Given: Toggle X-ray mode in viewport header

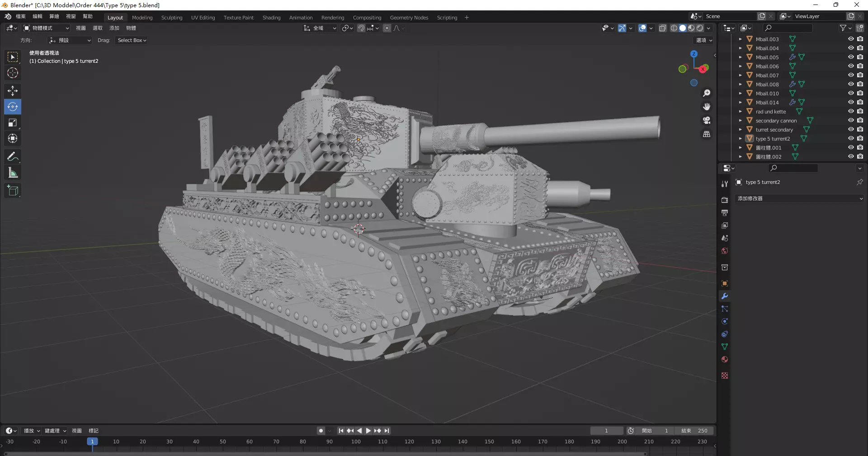Looking at the screenshot, I should tap(663, 28).
